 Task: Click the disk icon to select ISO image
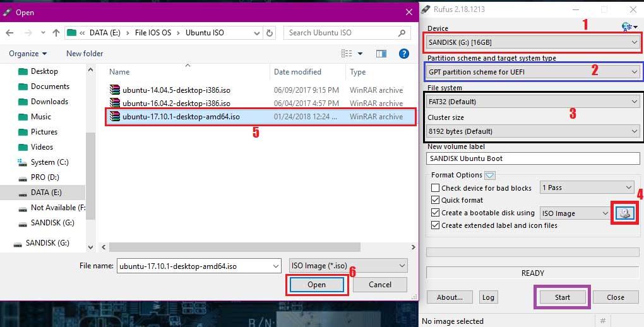(624, 213)
